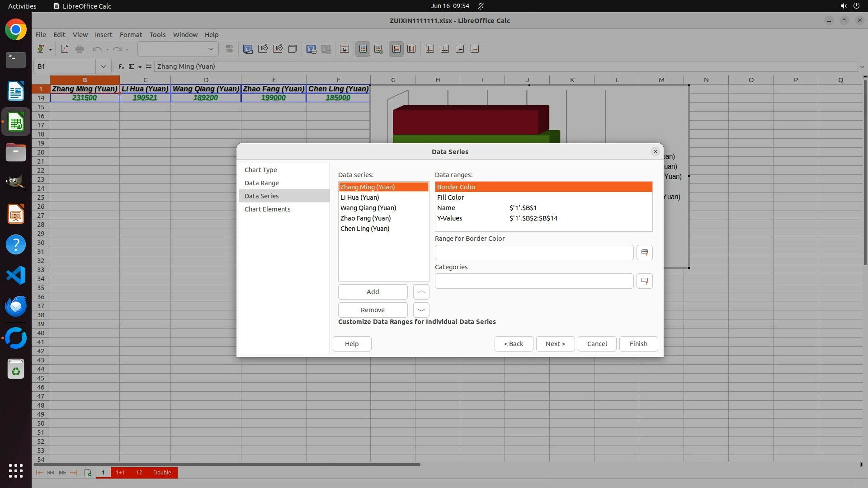Remove the selected data series
This screenshot has width=868, height=488.
tap(373, 310)
